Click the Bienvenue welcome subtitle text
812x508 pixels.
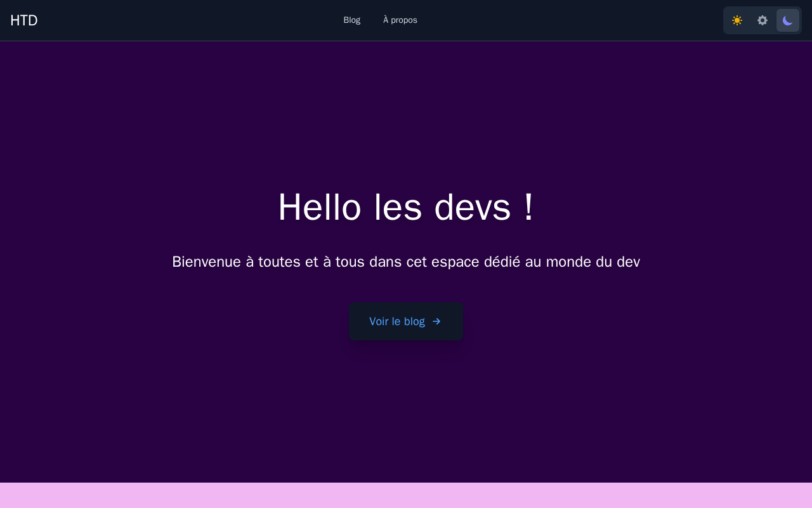[x=406, y=262]
